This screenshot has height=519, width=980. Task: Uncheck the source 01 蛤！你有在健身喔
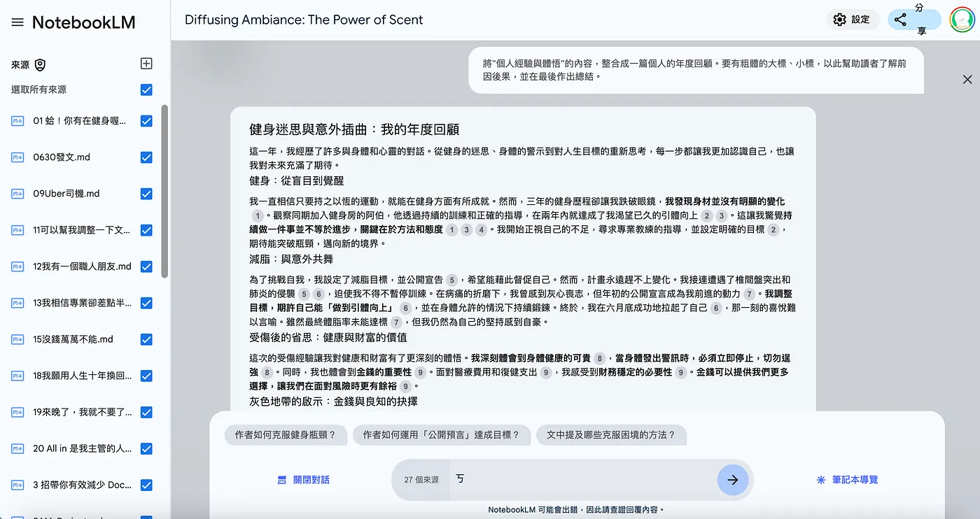(146, 121)
